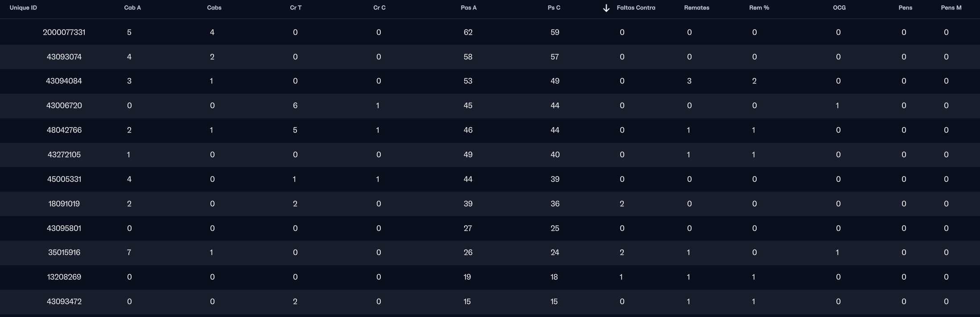Click Cr T value 6 in row 43006720
The height and width of the screenshot is (317, 980).
coord(295,106)
